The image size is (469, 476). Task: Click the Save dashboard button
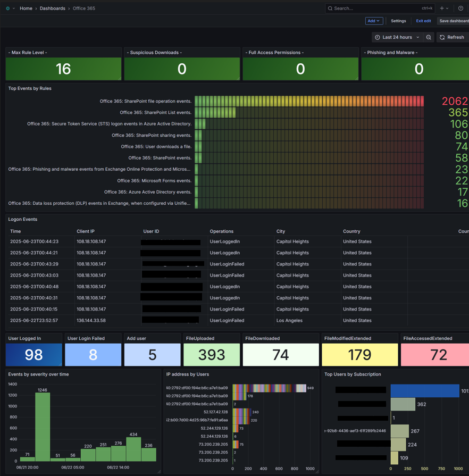pos(454,21)
